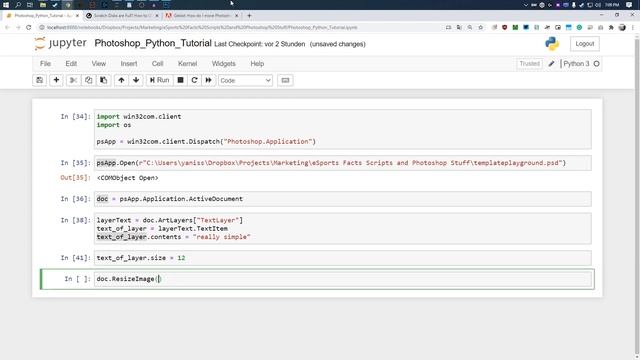Screen dimensions: 640x360
Task: Click the Python 3 kernel name
Action: tap(576, 64)
